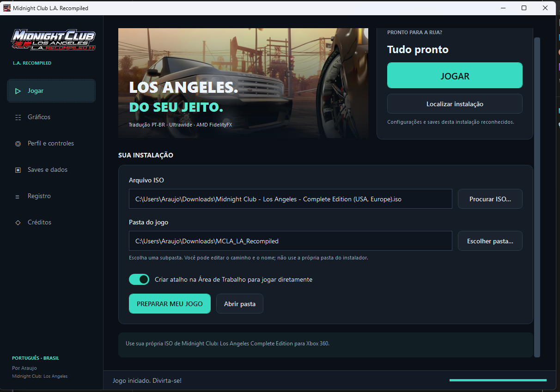Click the 'Tudo pronto' heading
The image size is (560, 392).
click(418, 49)
